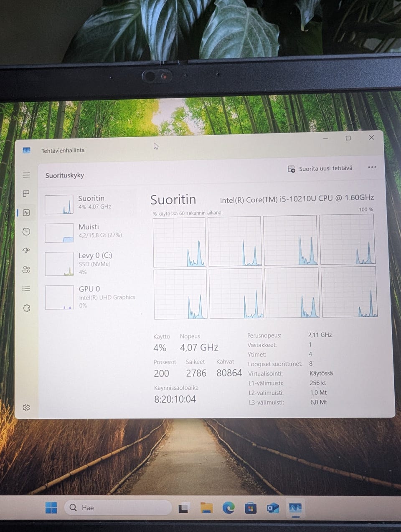Select the Levy 0 (C:) disk entry

coord(91,263)
